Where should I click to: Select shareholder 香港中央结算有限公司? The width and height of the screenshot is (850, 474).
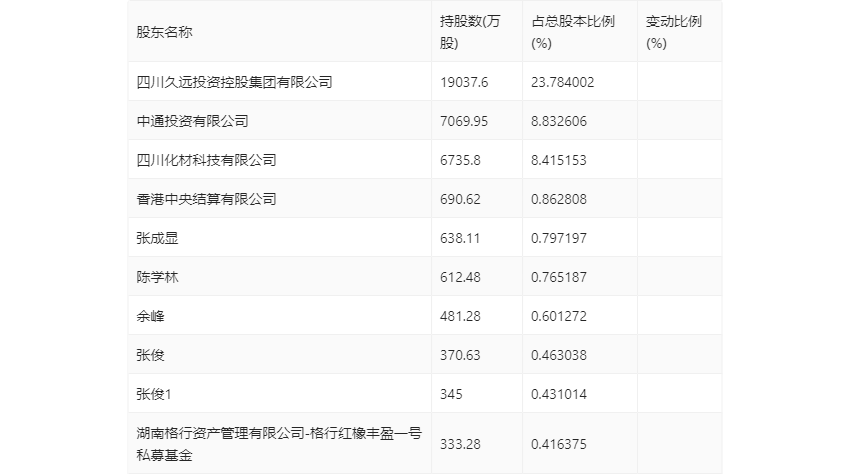[x=207, y=199]
